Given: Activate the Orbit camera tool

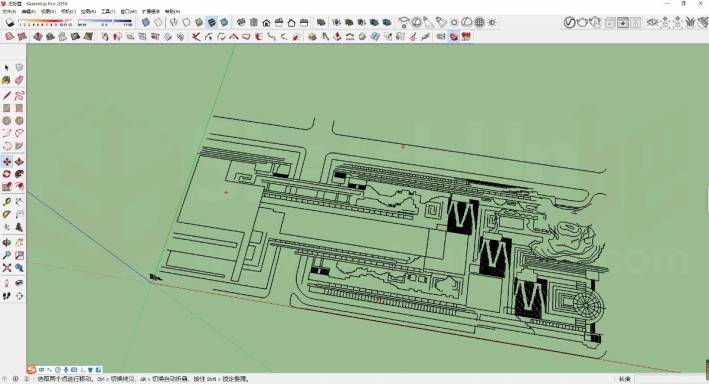Looking at the screenshot, I should coord(6,243).
